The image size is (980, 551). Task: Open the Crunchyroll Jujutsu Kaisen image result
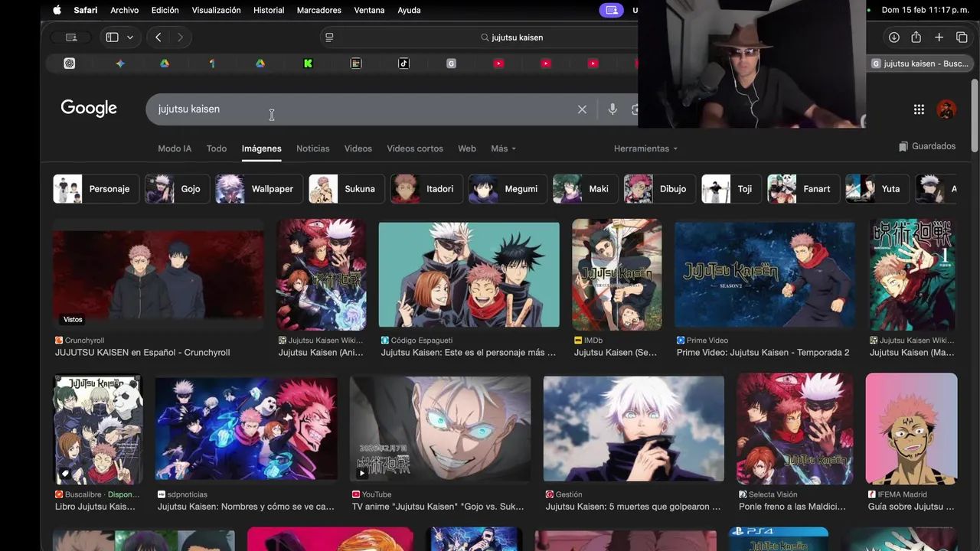(x=158, y=275)
